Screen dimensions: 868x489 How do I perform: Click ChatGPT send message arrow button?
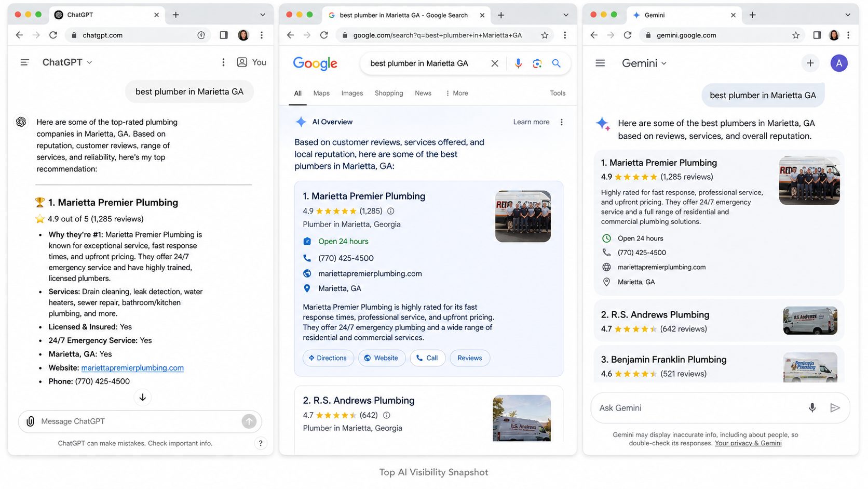coord(249,421)
